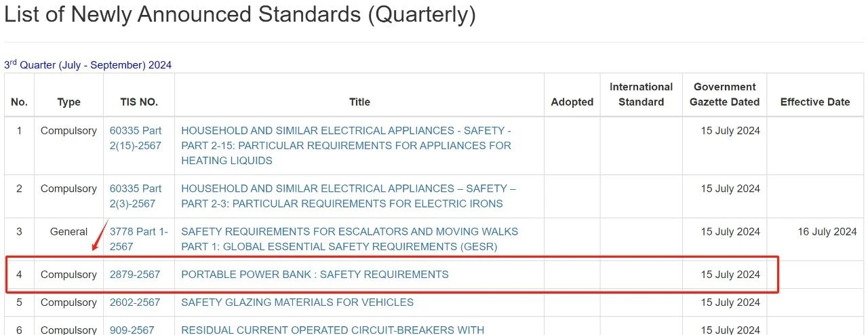The width and height of the screenshot is (868, 335).
Task: Click the 16 July 2024 effective date
Action: pos(827,232)
